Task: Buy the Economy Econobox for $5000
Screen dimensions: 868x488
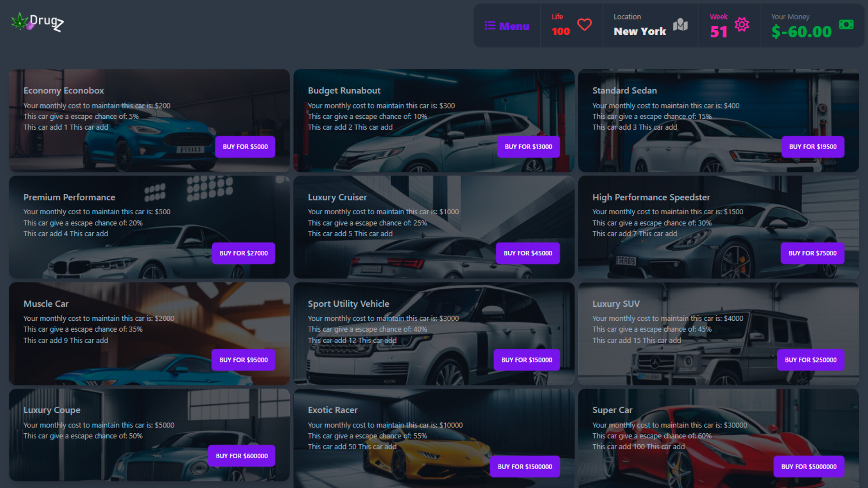Action: (245, 146)
